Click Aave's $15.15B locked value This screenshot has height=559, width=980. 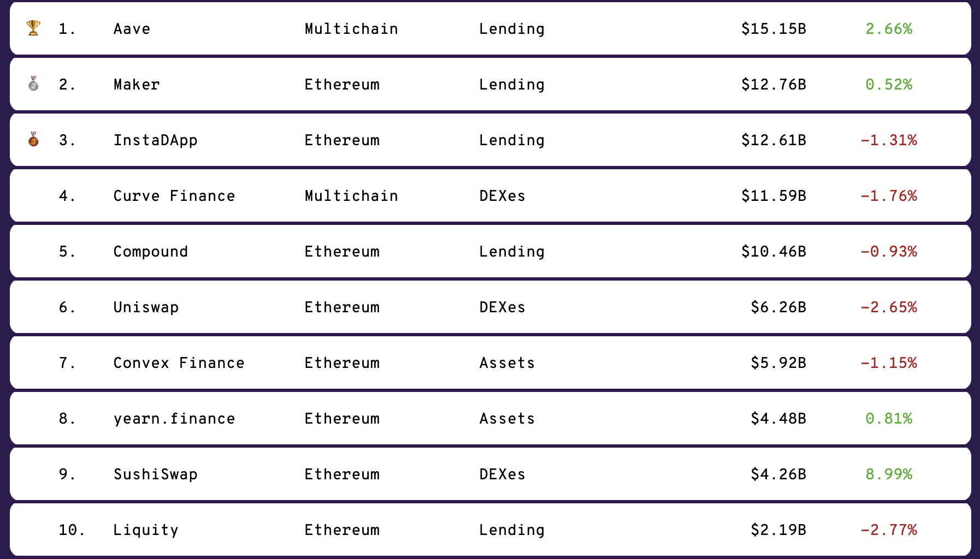[774, 28]
